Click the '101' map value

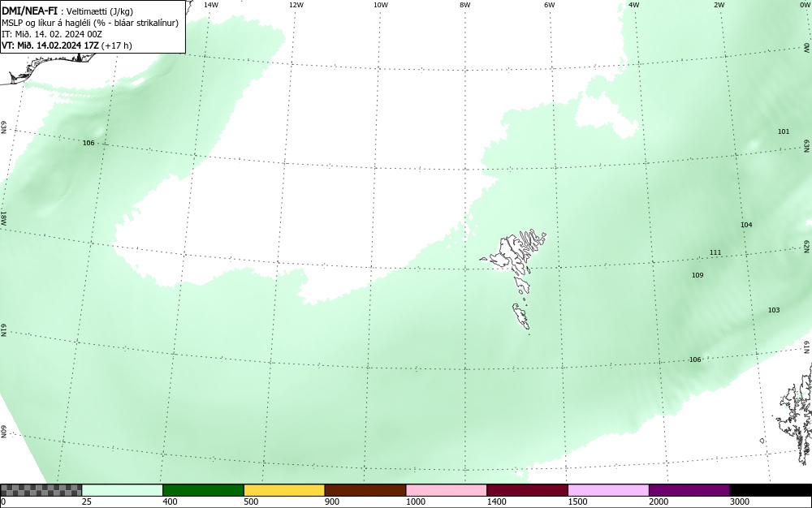[x=784, y=131]
